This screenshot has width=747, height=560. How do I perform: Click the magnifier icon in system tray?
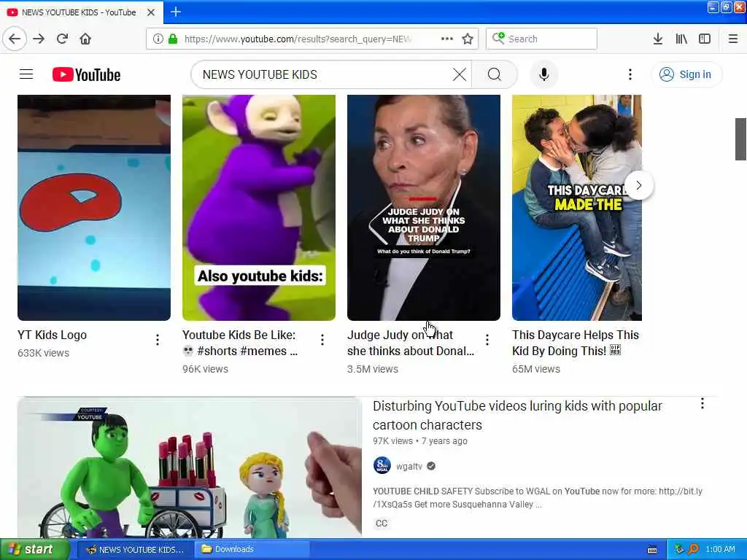693,549
